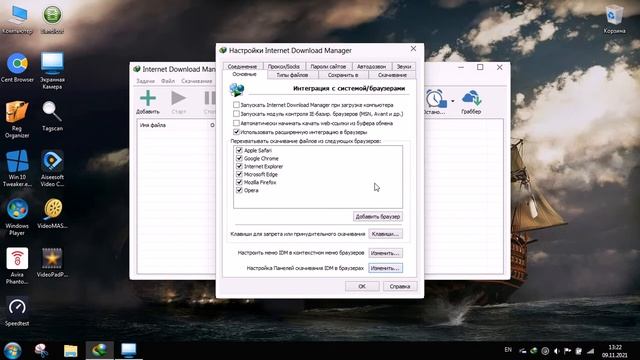Uncheck the Mozilla Firefox checkbox
Screen dimensions: 640x360
pyautogui.click(x=239, y=182)
